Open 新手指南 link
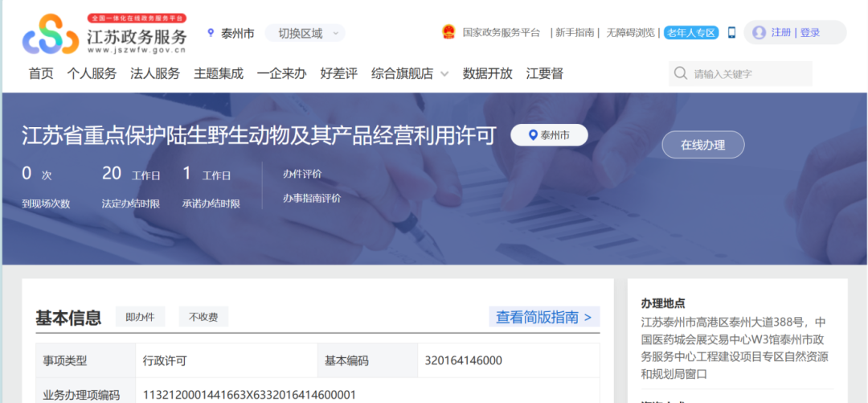Screen dimensions: 868x403 click(x=575, y=33)
